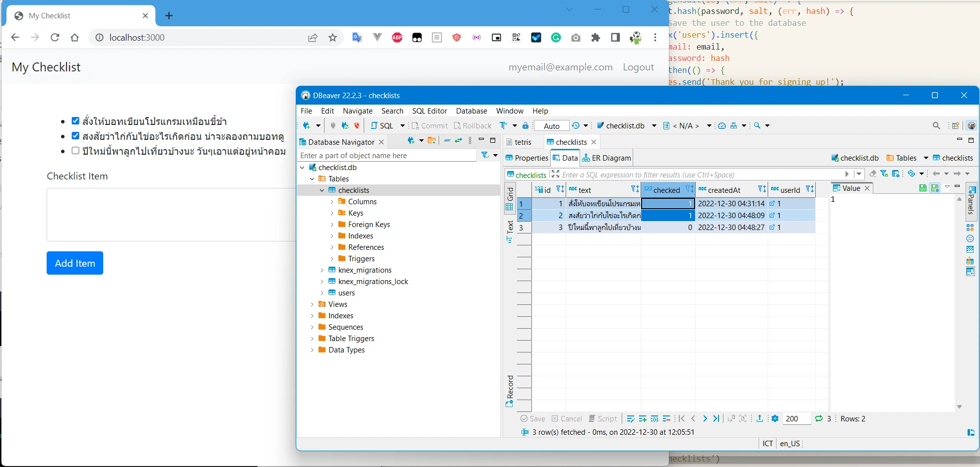Select the knex_migrations table in navigator
The height and width of the screenshot is (467, 980).
click(365, 270)
